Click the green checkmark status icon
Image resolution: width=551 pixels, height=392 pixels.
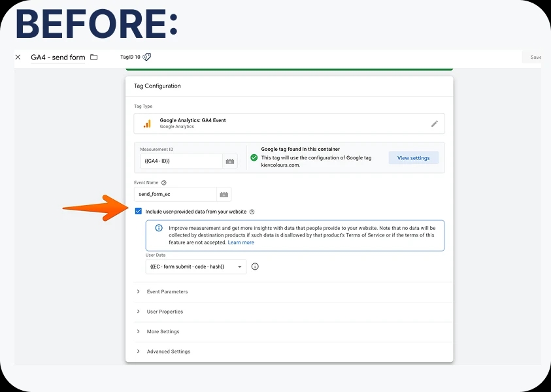(254, 157)
